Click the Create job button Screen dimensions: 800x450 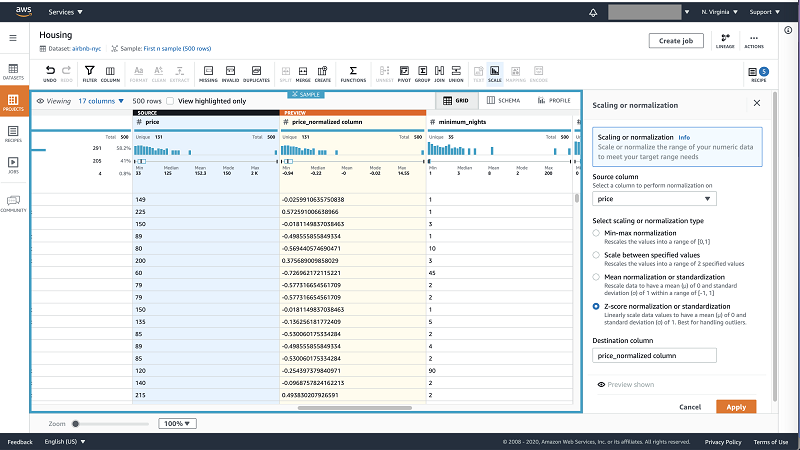(x=676, y=40)
